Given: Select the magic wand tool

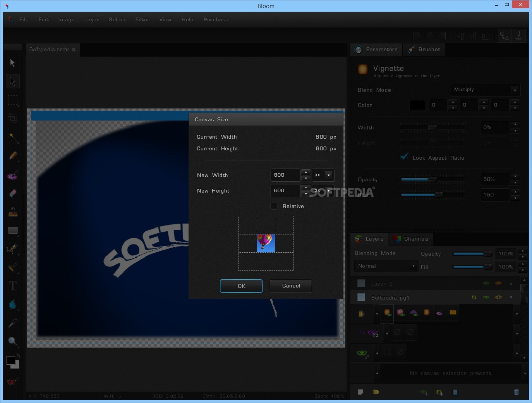Looking at the screenshot, I should tap(13, 137).
